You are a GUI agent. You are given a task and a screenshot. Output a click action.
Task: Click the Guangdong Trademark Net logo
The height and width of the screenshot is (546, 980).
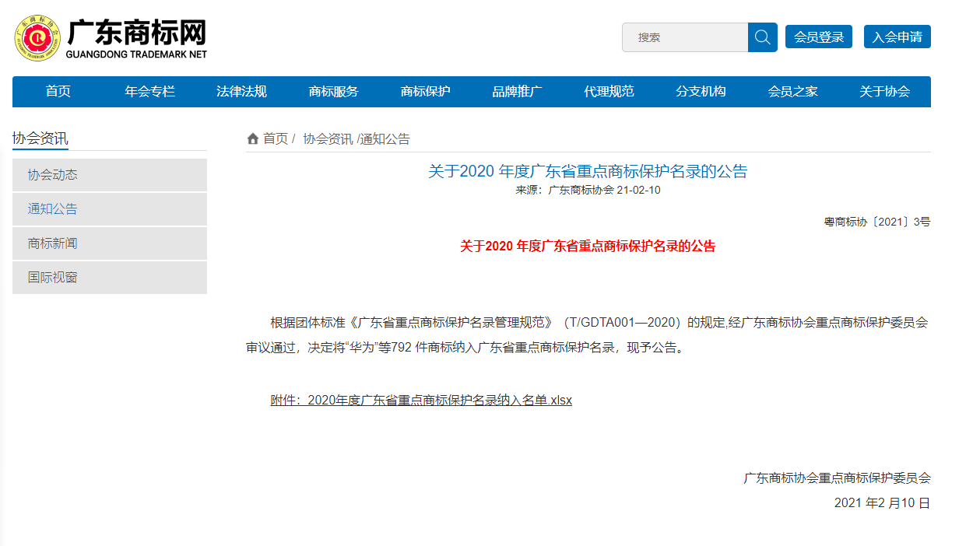pos(111,39)
